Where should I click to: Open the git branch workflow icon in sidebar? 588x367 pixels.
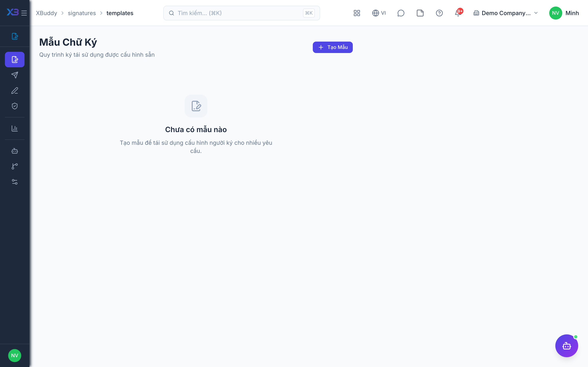[x=14, y=167]
